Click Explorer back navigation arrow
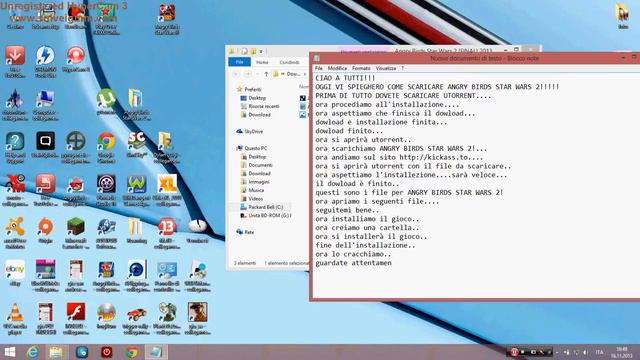Image resolution: width=640 pixels, height=360 pixels. coord(236,74)
